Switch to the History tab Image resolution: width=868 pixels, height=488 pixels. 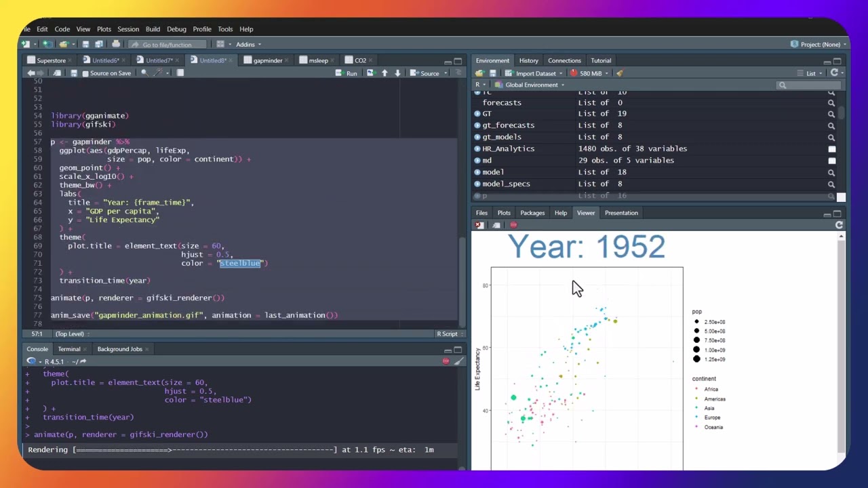pos(528,60)
